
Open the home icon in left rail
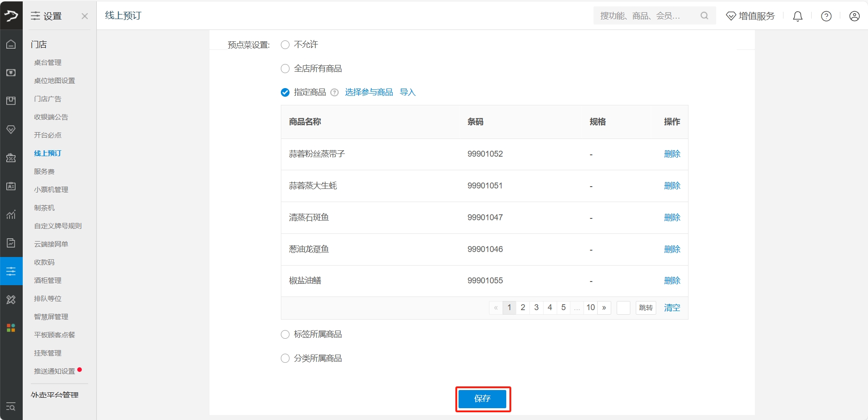[x=11, y=44]
